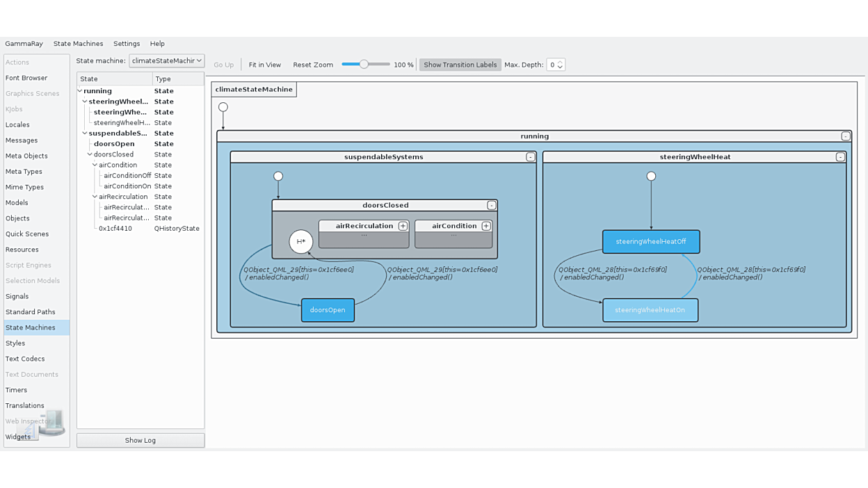Open the State machine dropdown
The width and height of the screenshot is (868, 488).
[x=166, y=61]
